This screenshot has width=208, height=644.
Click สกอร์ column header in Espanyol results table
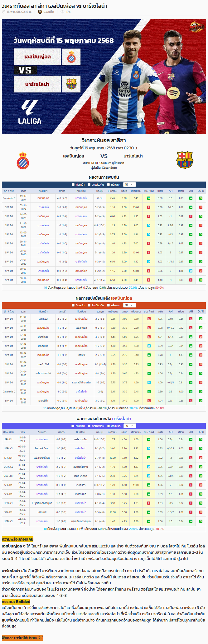point(62,312)
